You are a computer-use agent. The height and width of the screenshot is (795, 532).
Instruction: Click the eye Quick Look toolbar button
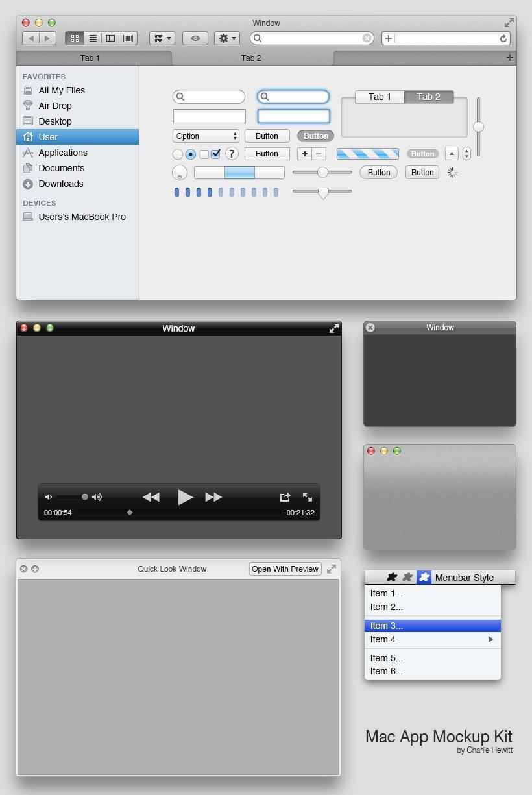(195, 38)
